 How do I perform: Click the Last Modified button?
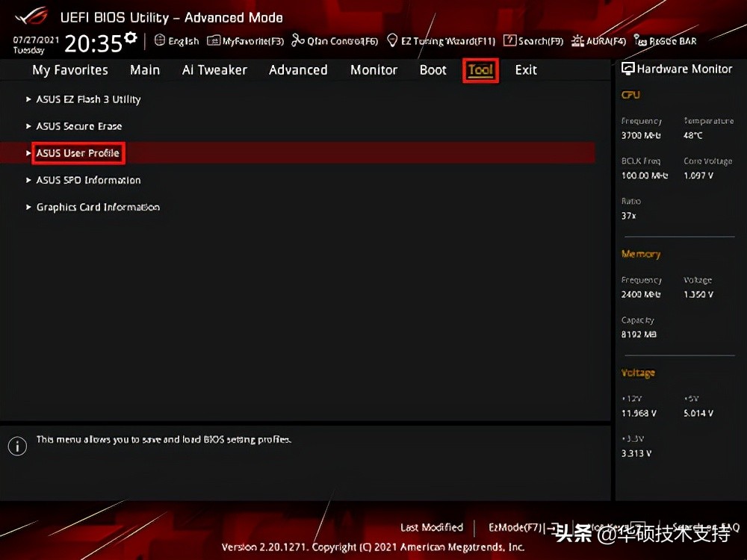tap(432, 527)
